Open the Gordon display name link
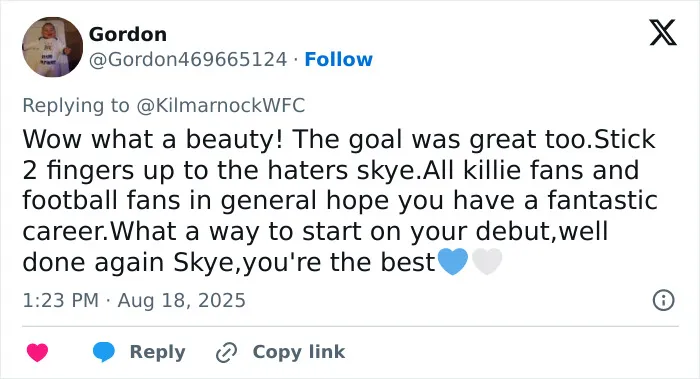Image resolution: width=700 pixels, height=379 pixels. click(128, 34)
